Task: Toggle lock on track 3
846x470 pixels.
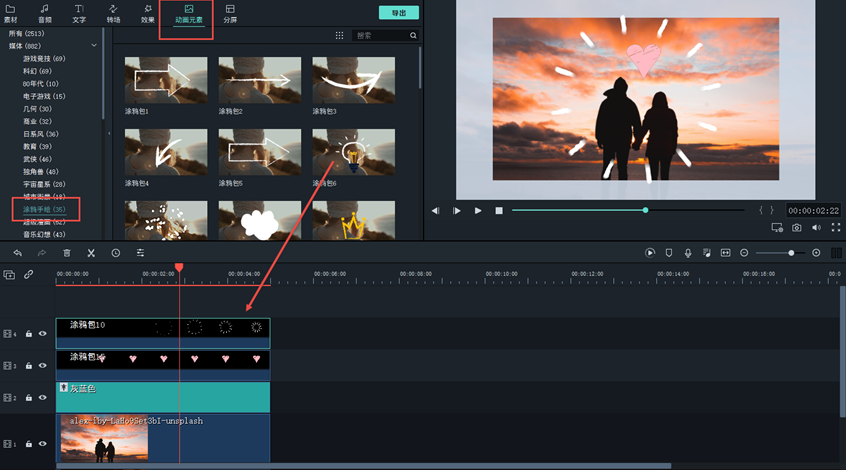Action: [x=29, y=366]
